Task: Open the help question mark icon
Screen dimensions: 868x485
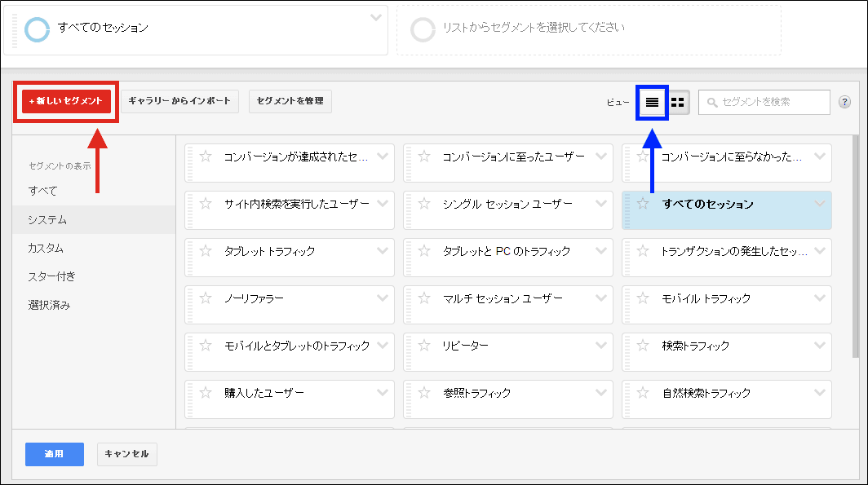Action: coord(844,102)
